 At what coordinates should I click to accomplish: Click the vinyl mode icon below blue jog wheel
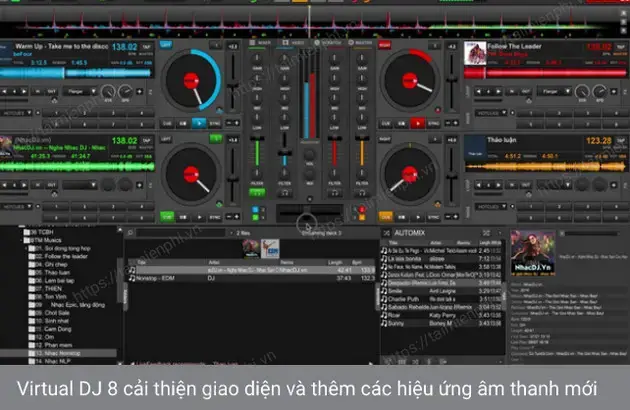[219, 110]
